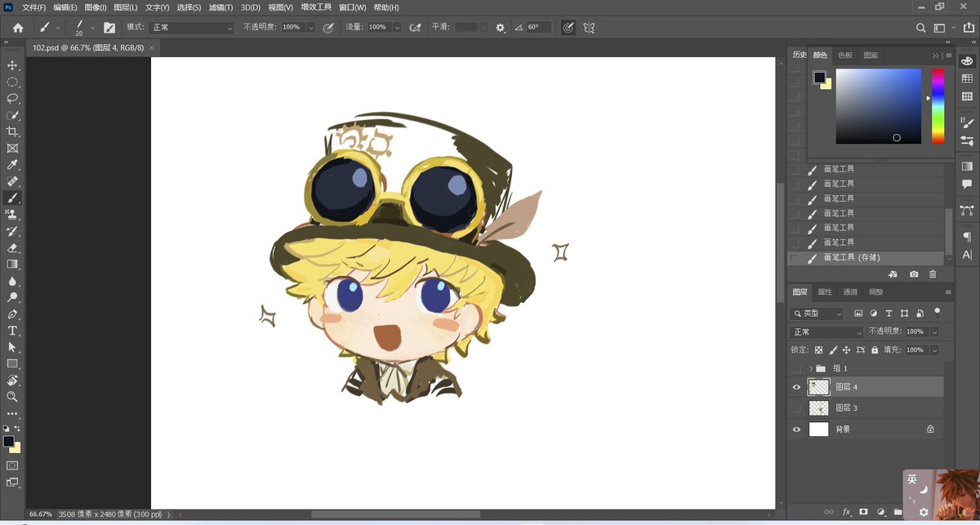Click inside the color picker field
The image size is (980, 525).
click(878, 106)
